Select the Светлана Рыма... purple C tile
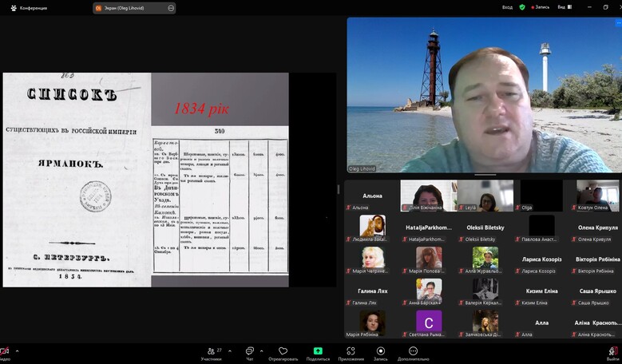The width and height of the screenshot is (622, 364). coord(429,322)
